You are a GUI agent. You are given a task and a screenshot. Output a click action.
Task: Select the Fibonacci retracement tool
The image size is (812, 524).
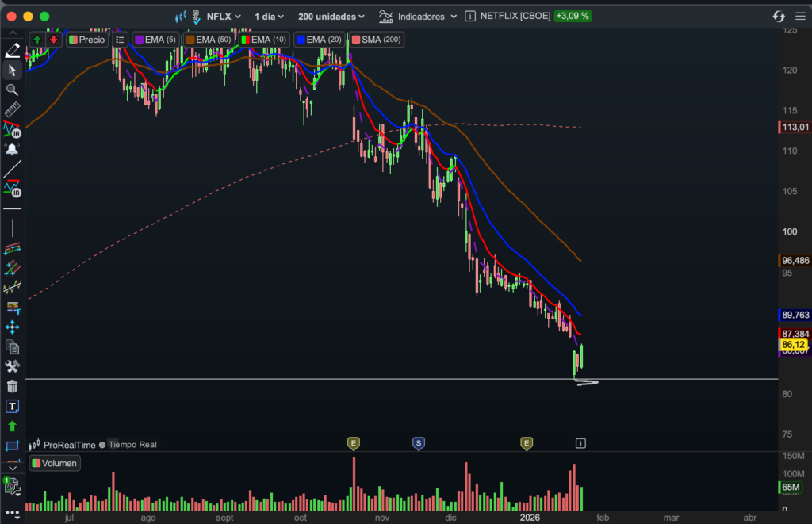coord(13,307)
